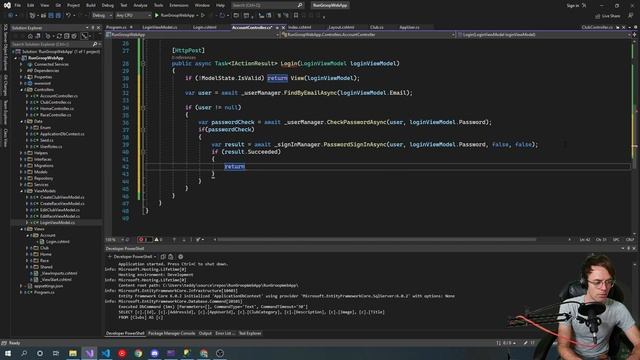Image resolution: width=640 pixels, height=360 pixels.
Task: Click Start Without Debugging outline arrow
Action: [203, 16]
